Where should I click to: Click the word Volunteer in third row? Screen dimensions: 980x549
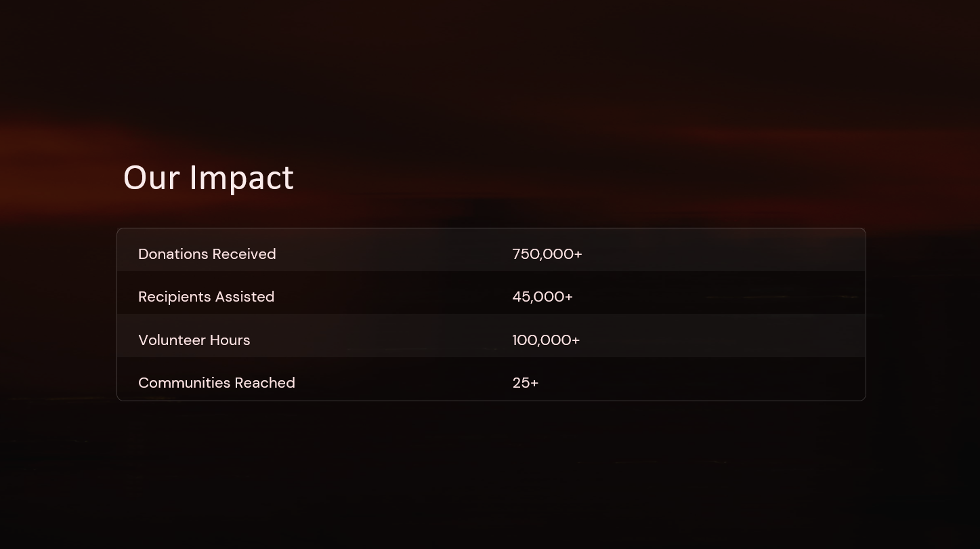pyautogui.click(x=172, y=340)
